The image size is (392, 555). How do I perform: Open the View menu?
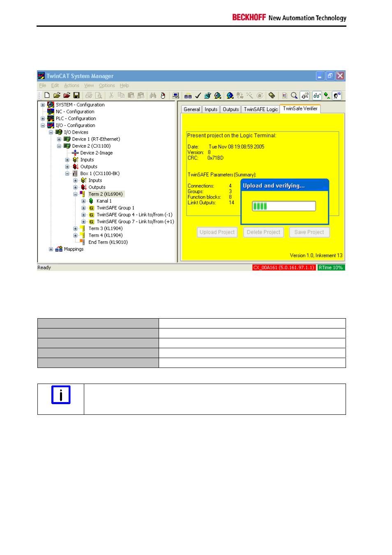pyautogui.click(x=89, y=86)
